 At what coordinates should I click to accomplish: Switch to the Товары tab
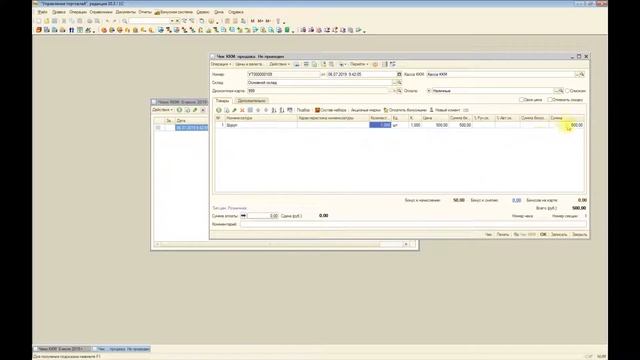(222, 100)
